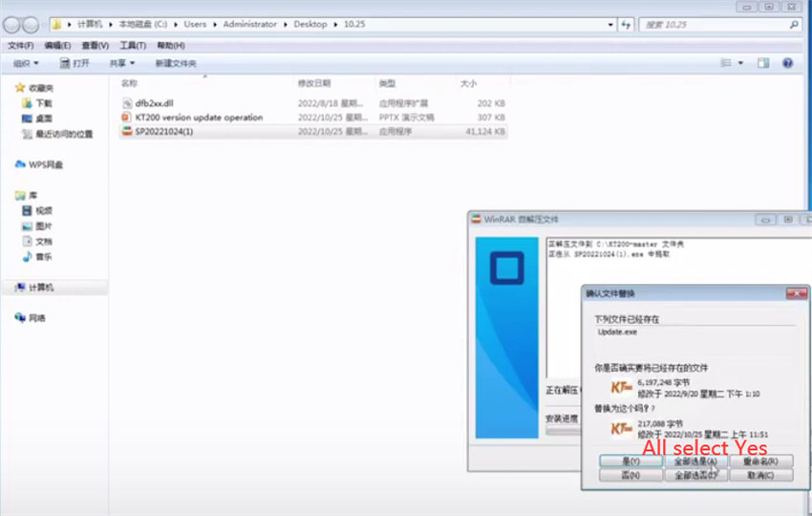Click the 重命名(R) rename button
The width and height of the screenshot is (812, 516).
tap(761, 461)
